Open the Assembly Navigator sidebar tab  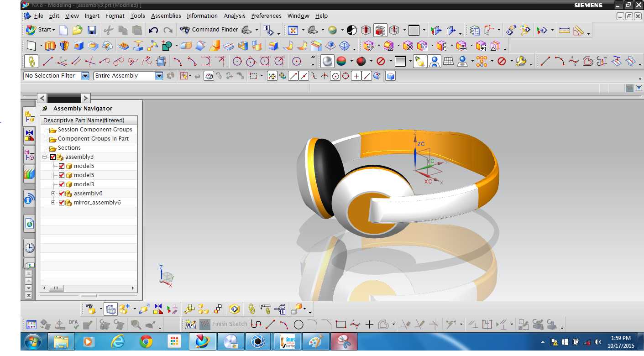coord(29,116)
